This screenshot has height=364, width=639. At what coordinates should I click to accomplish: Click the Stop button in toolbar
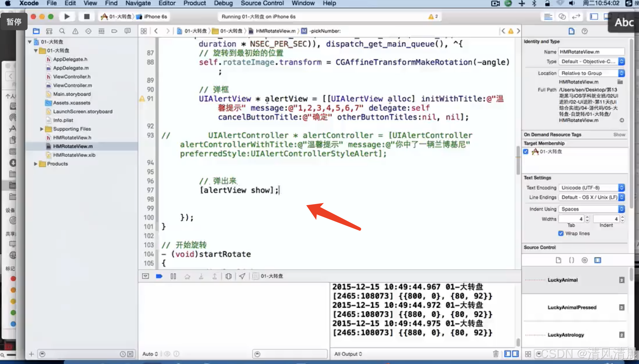click(86, 17)
